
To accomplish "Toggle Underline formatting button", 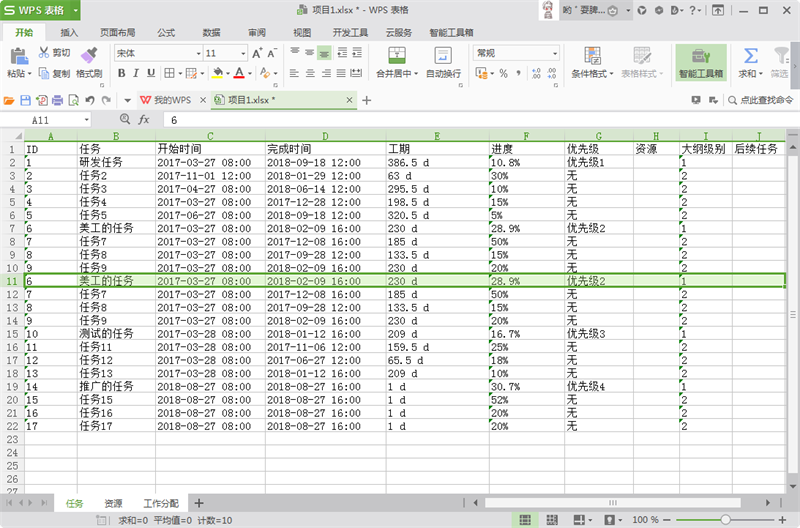I will [151, 73].
